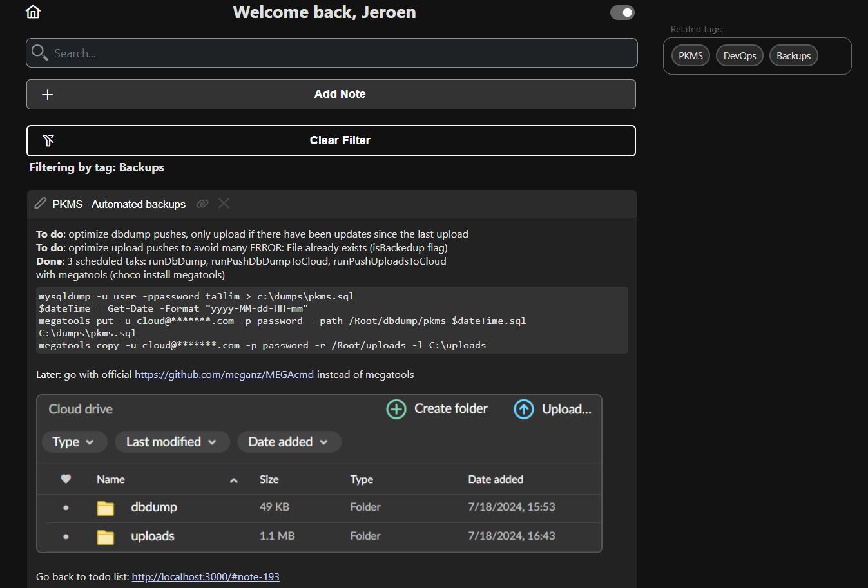The width and height of the screenshot is (868, 588).
Task: Go to home via house icon
Action: pyautogui.click(x=33, y=12)
